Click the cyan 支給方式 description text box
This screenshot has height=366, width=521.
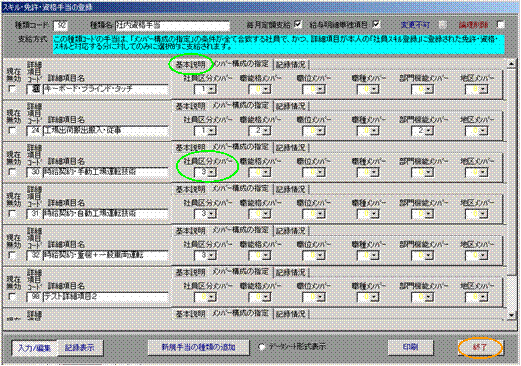pos(279,44)
